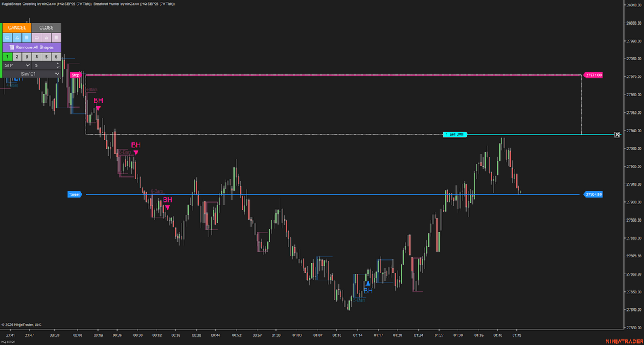Click the 28010.00 price axis label
The height and width of the screenshot is (345, 644).
point(633,5)
